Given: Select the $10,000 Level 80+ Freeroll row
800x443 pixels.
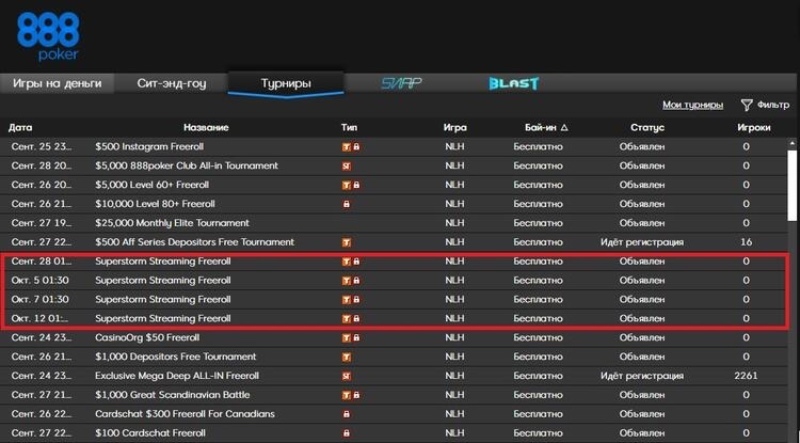Looking at the screenshot, I should tap(394, 204).
